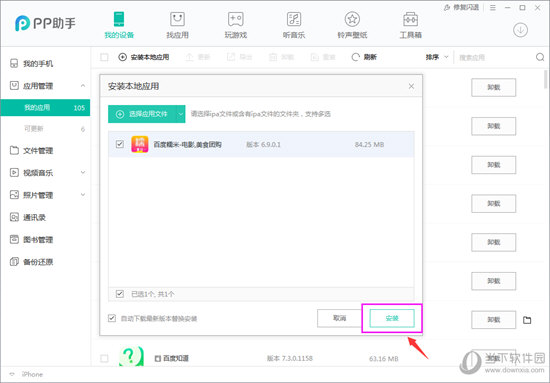Toggle the 已选1个,共1个 select-all checkbox

coord(120,294)
